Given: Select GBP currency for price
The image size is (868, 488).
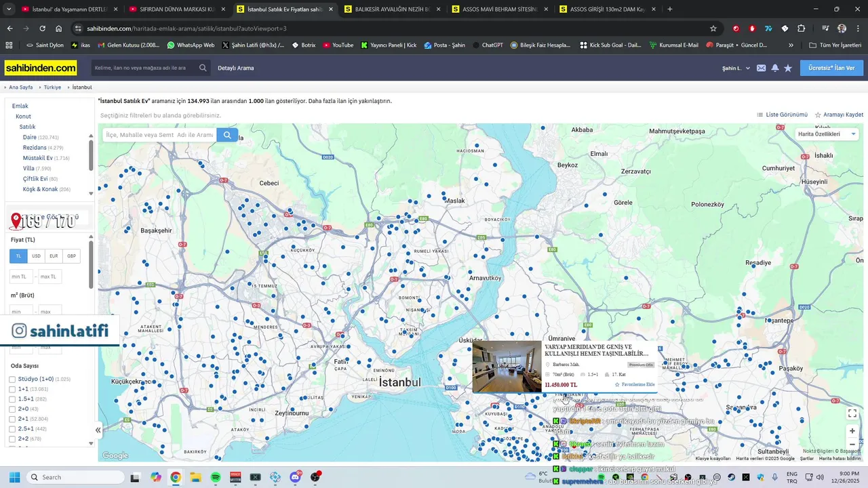Looking at the screenshot, I should coord(71,256).
